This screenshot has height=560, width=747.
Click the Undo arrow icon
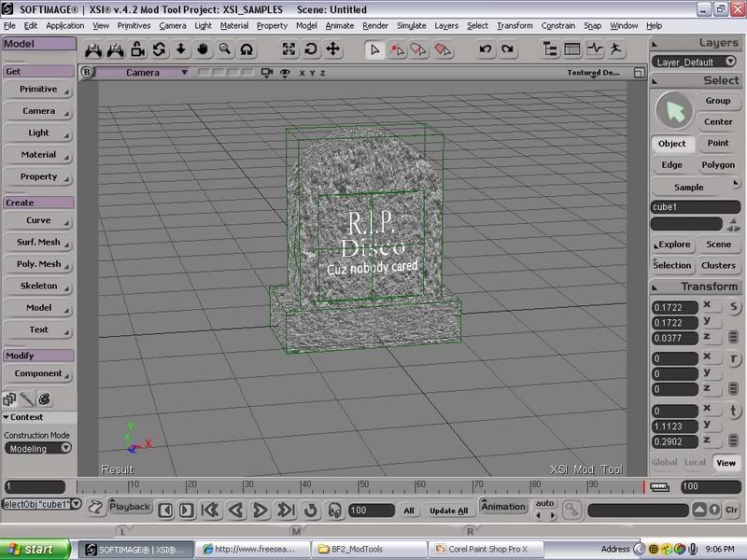coord(486,49)
